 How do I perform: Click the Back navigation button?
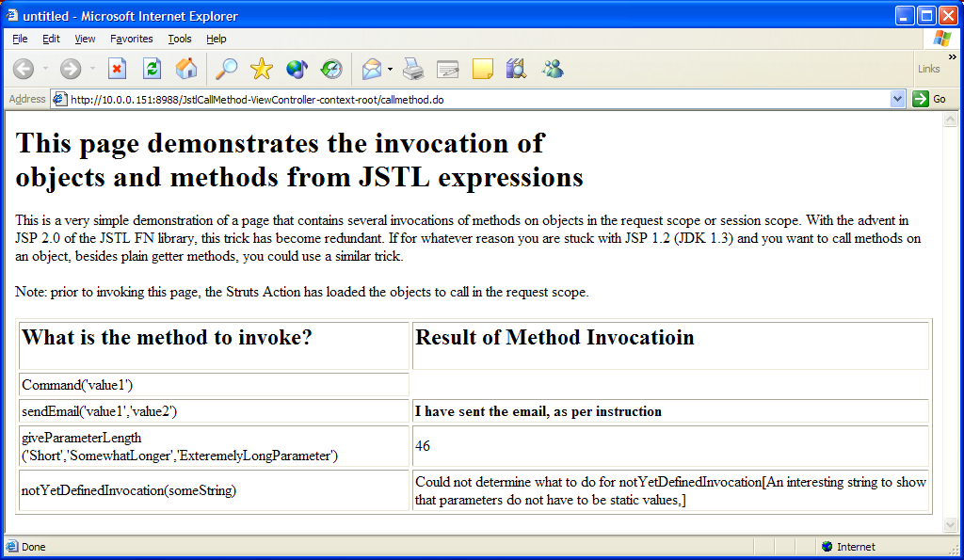(24, 69)
